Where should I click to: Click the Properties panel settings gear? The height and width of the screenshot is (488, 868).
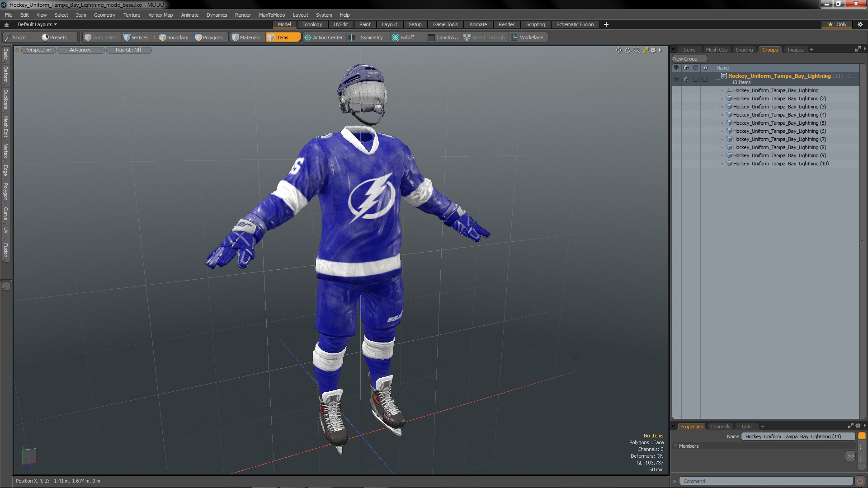tap(858, 426)
